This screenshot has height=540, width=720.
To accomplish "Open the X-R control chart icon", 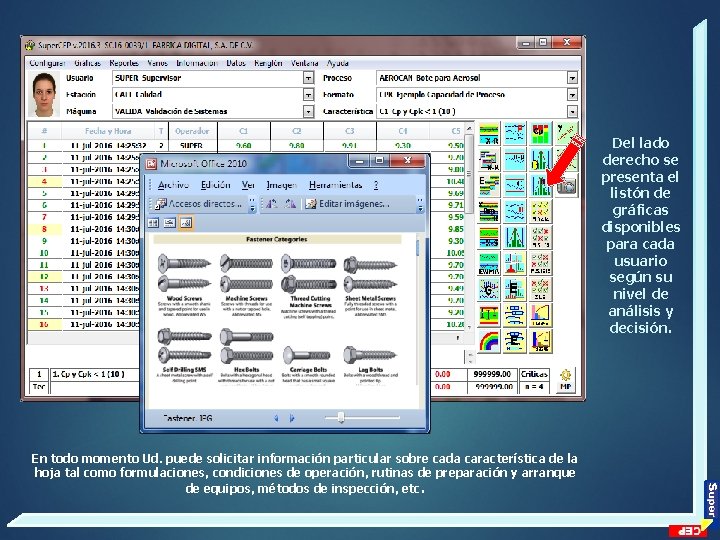I will pyautogui.click(x=489, y=134).
